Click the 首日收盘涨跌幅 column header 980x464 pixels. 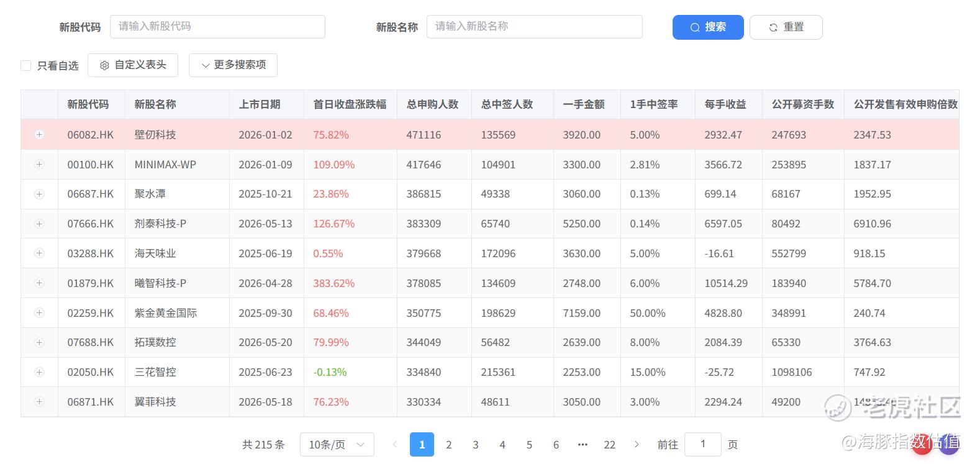tap(350, 104)
